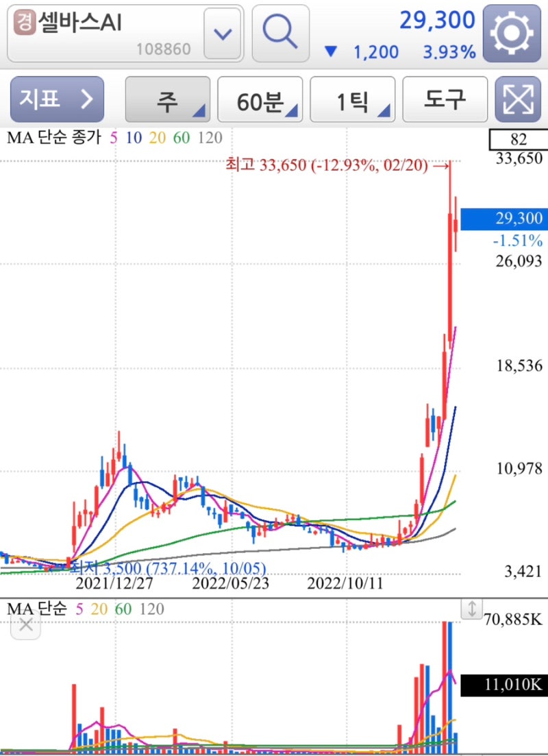This screenshot has width=548, height=756.
Task: Tap the -1.51% label on price axis
Action: [518, 240]
